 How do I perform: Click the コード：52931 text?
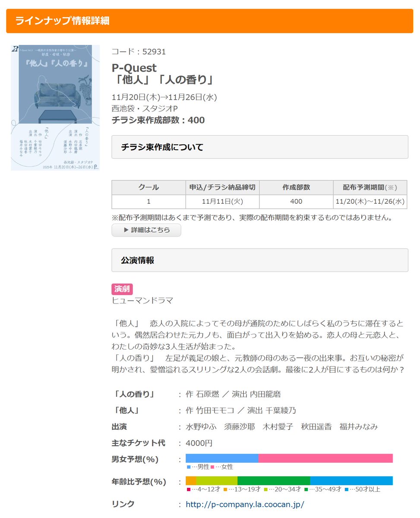(139, 52)
